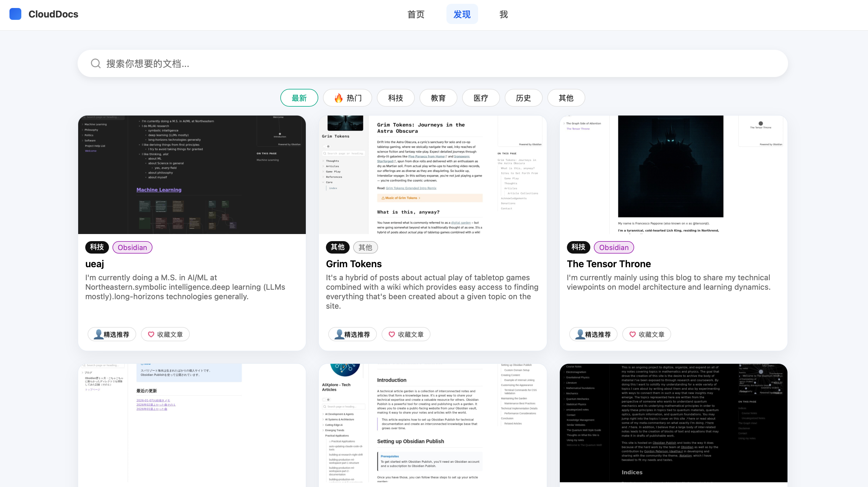868x487 pixels.
Task: Click the search magnifier icon
Action: (96, 63)
